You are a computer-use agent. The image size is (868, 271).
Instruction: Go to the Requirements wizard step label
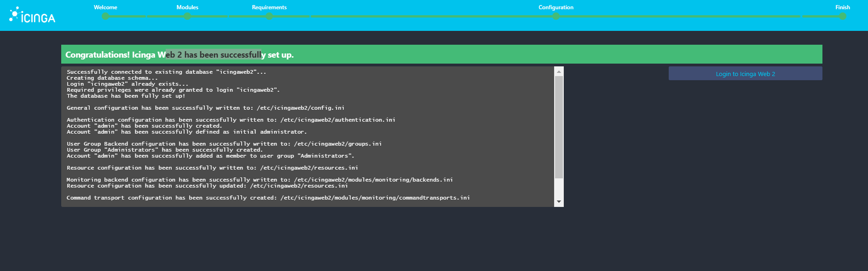(269, 7)
